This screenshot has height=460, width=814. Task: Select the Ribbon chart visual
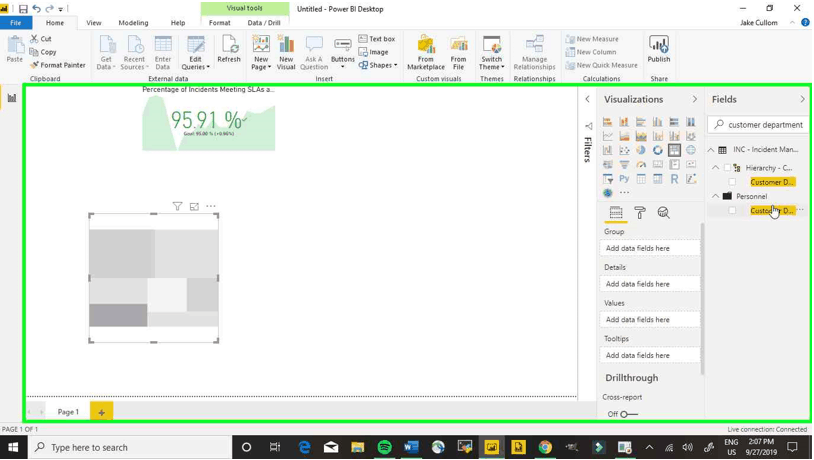(x=690, y=136)
